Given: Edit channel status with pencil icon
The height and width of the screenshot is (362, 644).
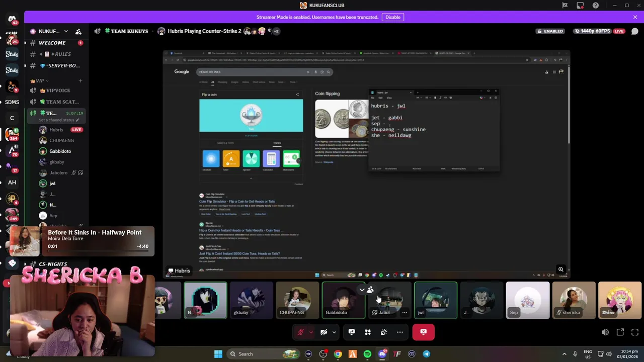Looking at the screenshot, I should pyautogui.click(x=78, y=120).
